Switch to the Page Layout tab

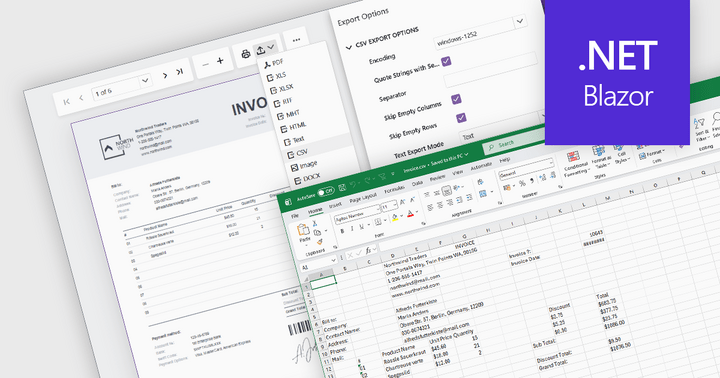[x=363, y=197]
